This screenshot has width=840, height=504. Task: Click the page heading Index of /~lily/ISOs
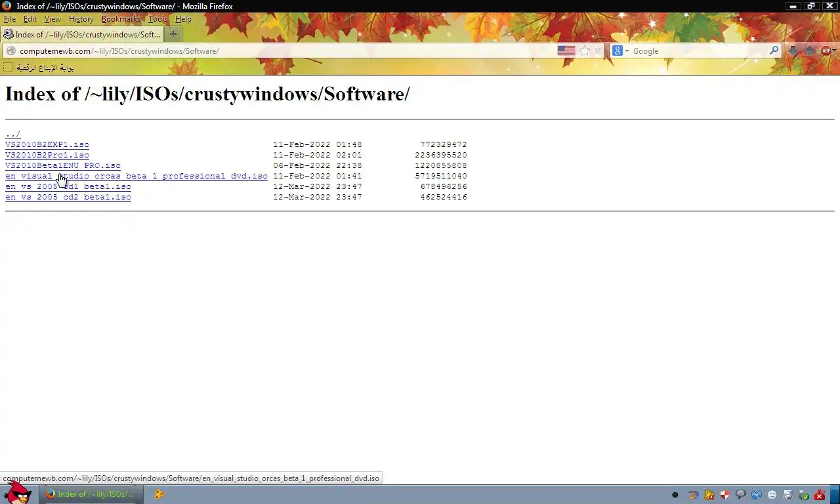(x=207, y=94)
